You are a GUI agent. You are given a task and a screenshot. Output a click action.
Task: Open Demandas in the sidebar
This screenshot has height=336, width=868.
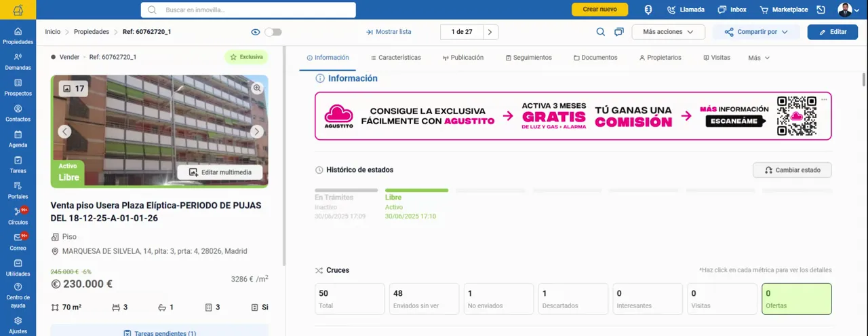18,62
